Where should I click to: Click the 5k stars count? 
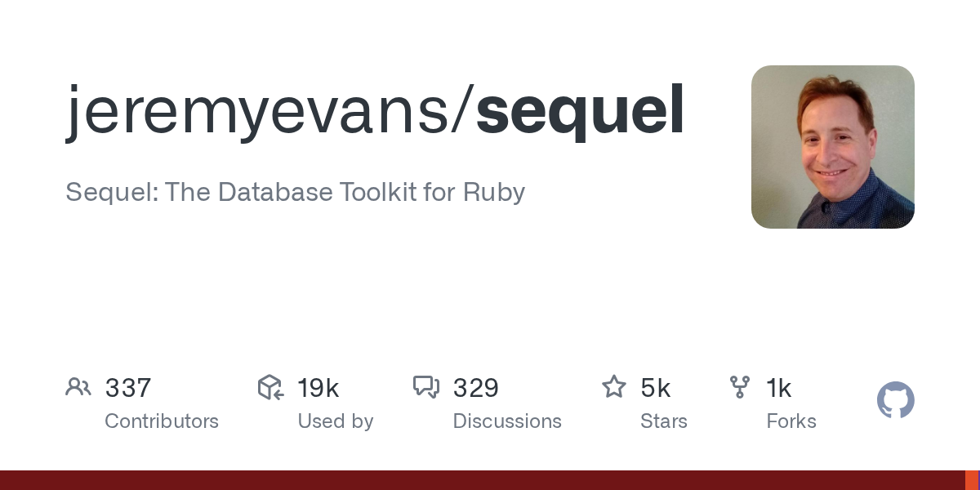click(x=656, y=388)
